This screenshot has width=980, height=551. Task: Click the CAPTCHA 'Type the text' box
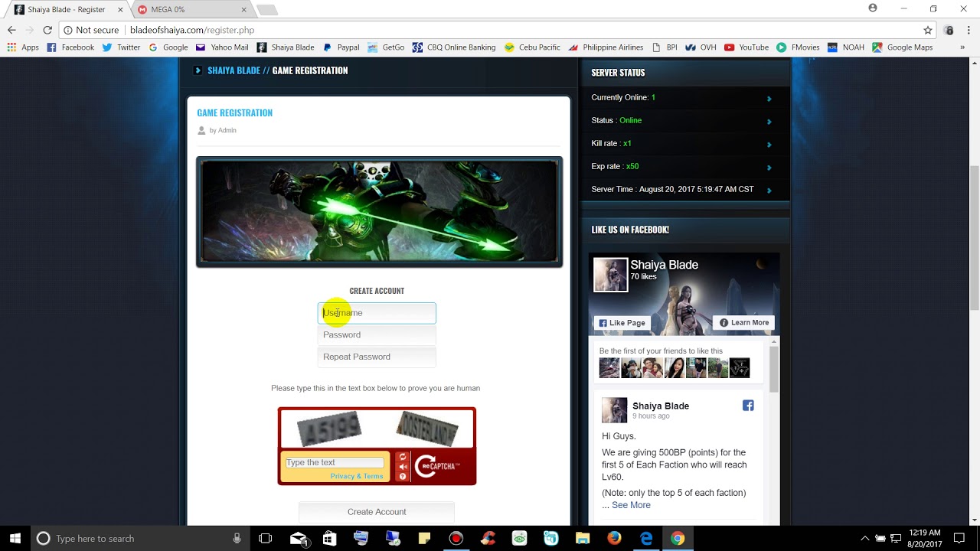(335, 462)
